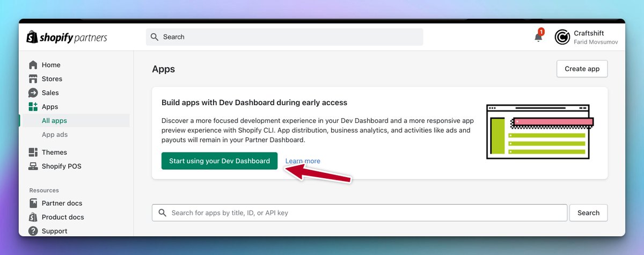Follow the Learn more link

pyautogui.click(x=303, y=161)
